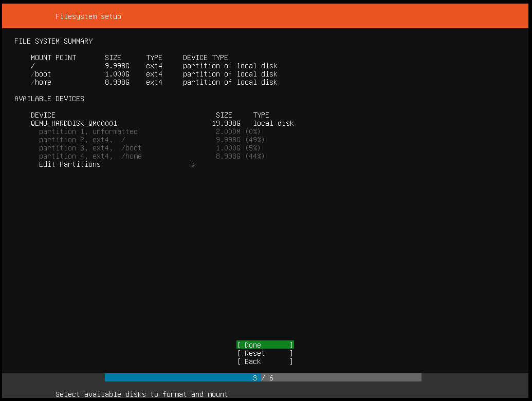The height and width of the screenshot is (401, 532).
Task: Click the /home mount point in summary
Action: pos(41,82)
